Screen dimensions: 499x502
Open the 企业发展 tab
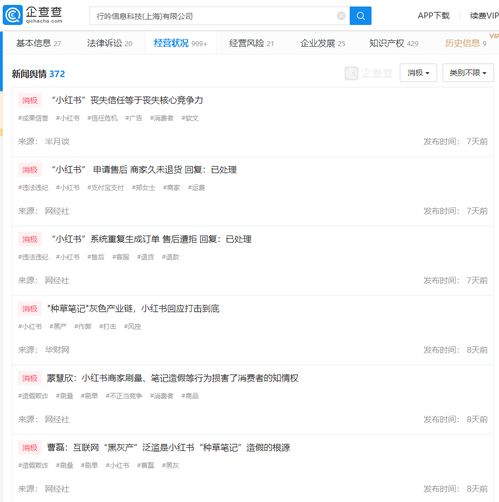click(322, 43)
